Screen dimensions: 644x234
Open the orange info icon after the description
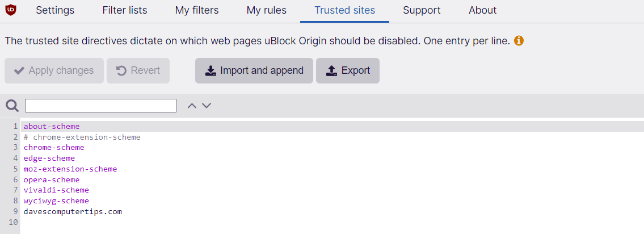pos(519,41)
